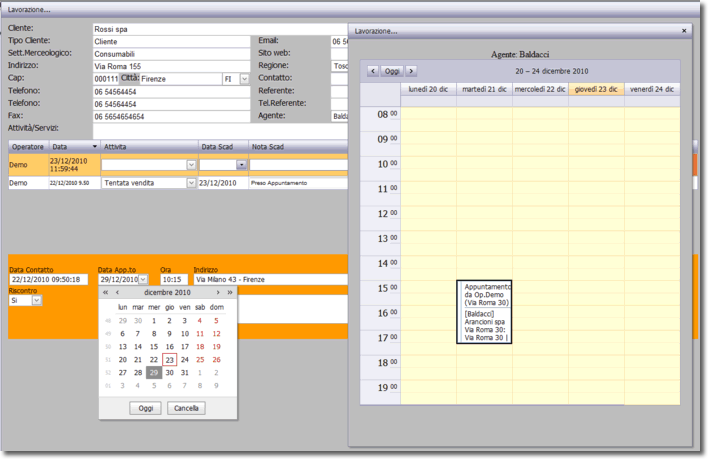
Task: Click Cancella button in date picker
Action: (186, 408)
